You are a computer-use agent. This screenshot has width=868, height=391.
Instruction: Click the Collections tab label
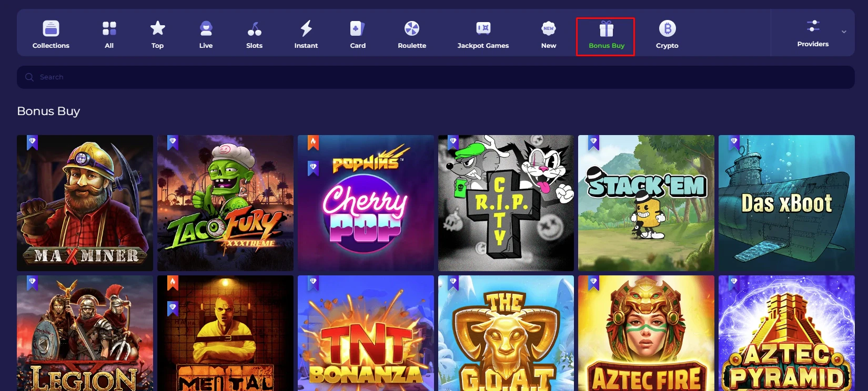click(x=51, y=46)
